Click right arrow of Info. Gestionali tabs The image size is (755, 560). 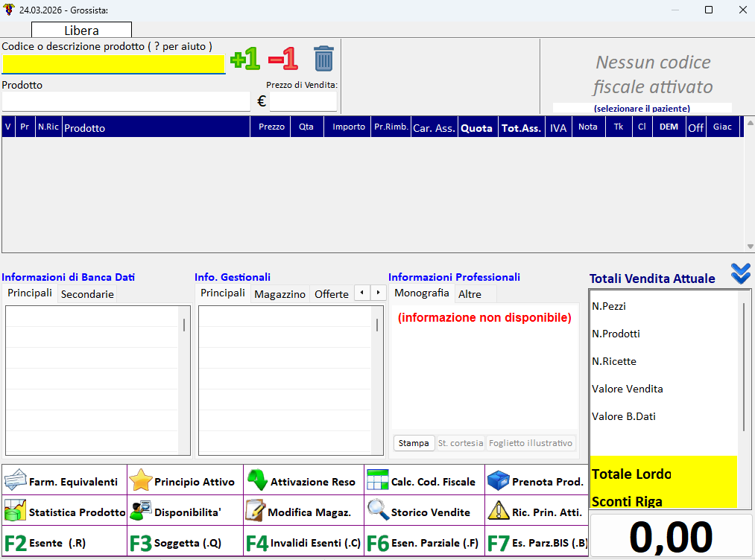379,293
